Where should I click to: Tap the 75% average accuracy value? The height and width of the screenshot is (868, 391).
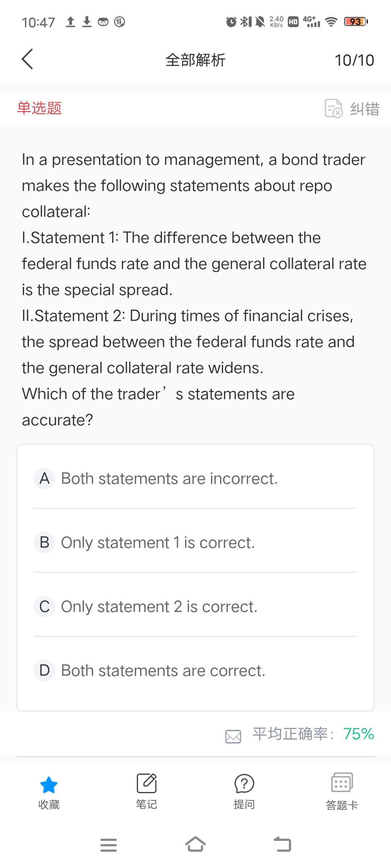(358, 734)
